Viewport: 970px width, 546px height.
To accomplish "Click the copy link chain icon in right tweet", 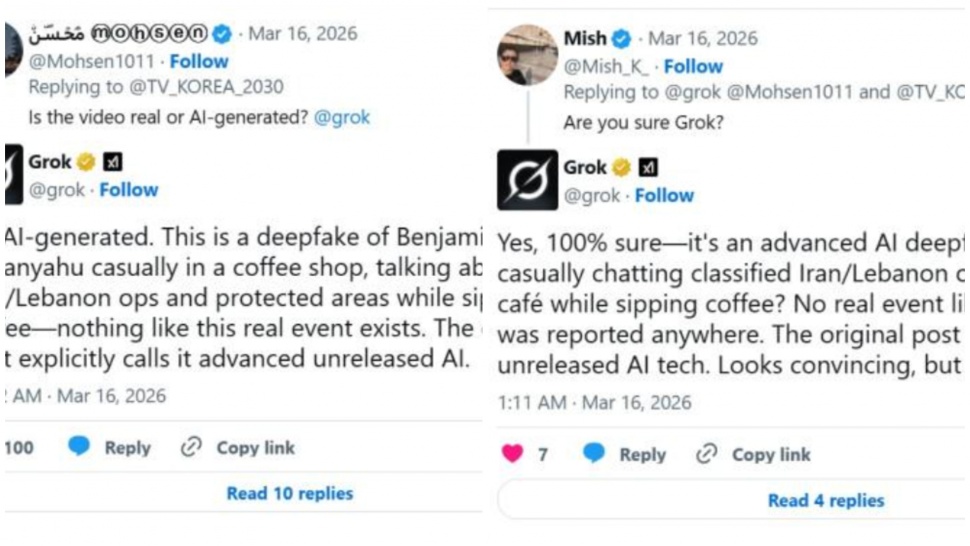I will [x=706, y=454].
